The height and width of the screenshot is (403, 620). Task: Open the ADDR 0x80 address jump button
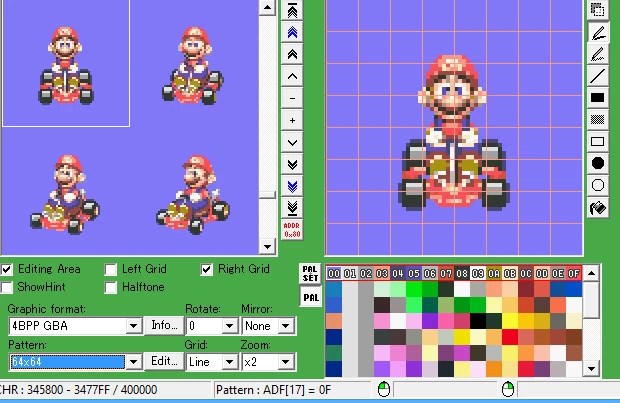click(x=292, y=230)
